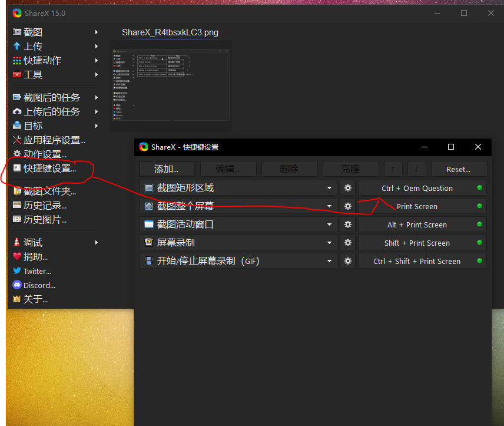This screenshot has height=426, width=504.
Task: Click the 编辑... button
Action: point(228,169)
